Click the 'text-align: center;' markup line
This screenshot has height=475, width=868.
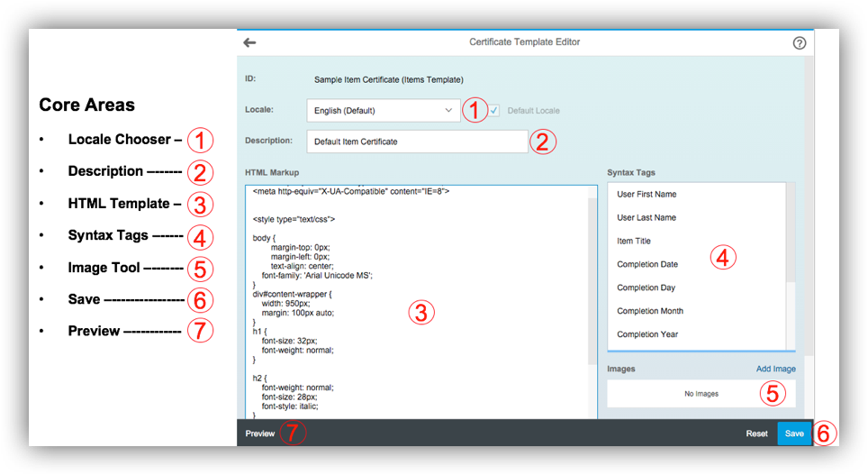tap(302, 266)
